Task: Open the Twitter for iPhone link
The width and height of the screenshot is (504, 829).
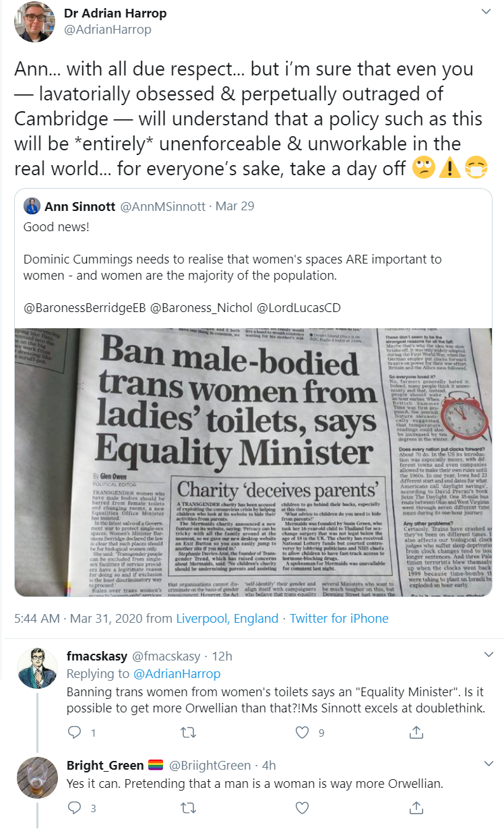Action: [340, 618]
